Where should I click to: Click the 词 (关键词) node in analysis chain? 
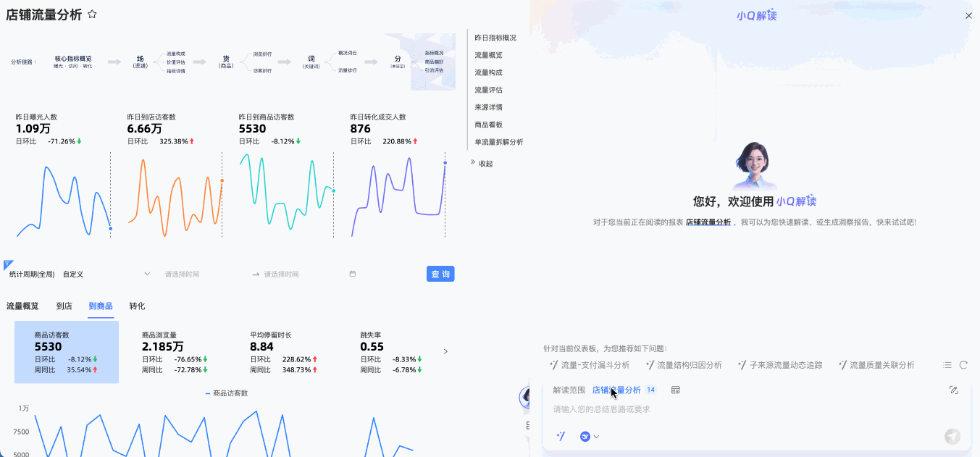[x=311, y=62]
